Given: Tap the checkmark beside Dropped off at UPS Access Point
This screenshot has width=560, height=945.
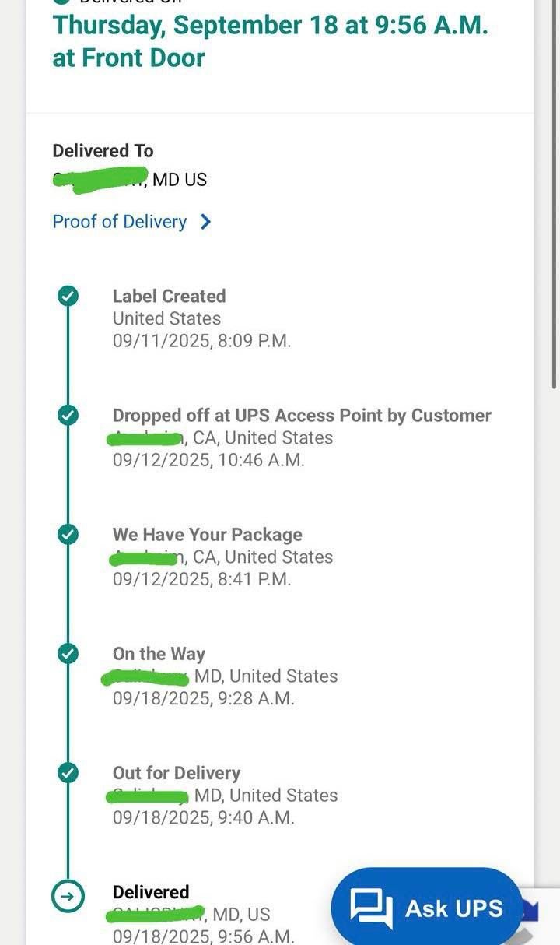Looking at the screenshot, I should [x=68, y=416].
